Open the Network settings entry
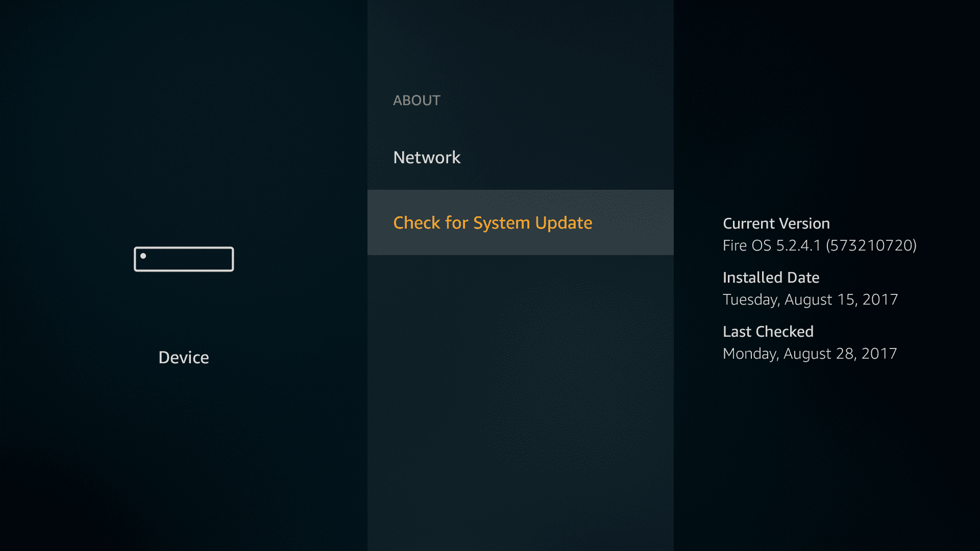Viewport: 980px width, 551px height. click(427, 157)
